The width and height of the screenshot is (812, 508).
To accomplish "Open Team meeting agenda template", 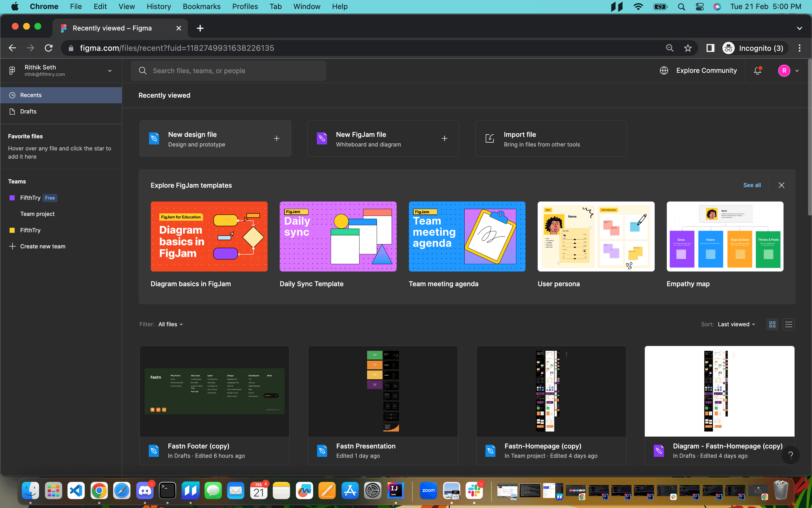I will [x=467, y=237].
